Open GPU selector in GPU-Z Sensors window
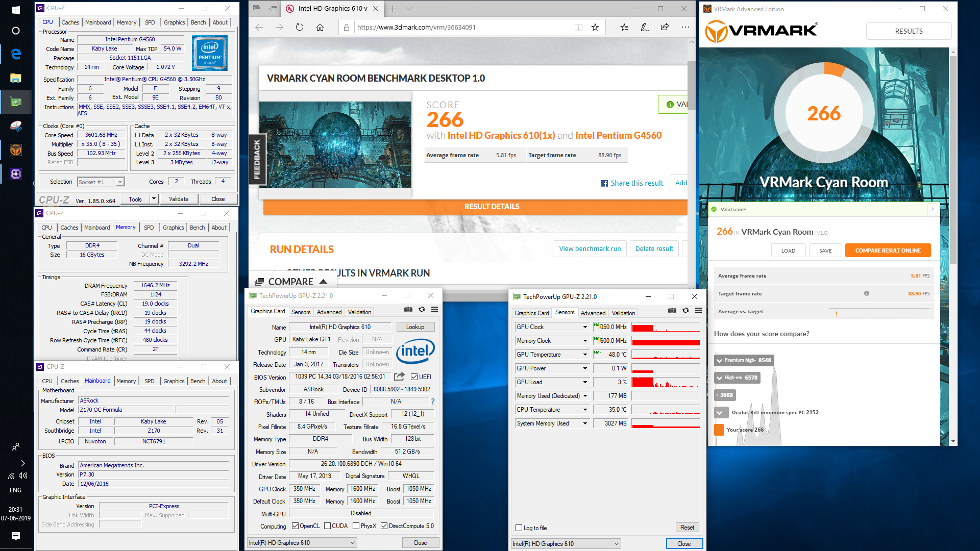Viewport: 980px width, 551px height. tap(566, 544)
